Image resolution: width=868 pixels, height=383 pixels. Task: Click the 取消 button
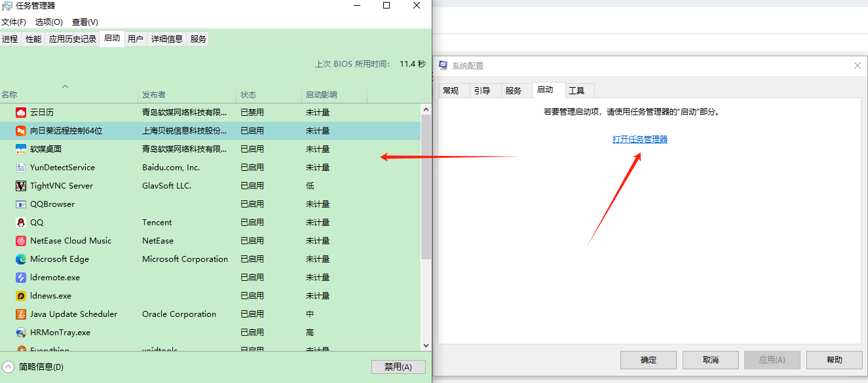pyautogui.click(x=711, y=360)
